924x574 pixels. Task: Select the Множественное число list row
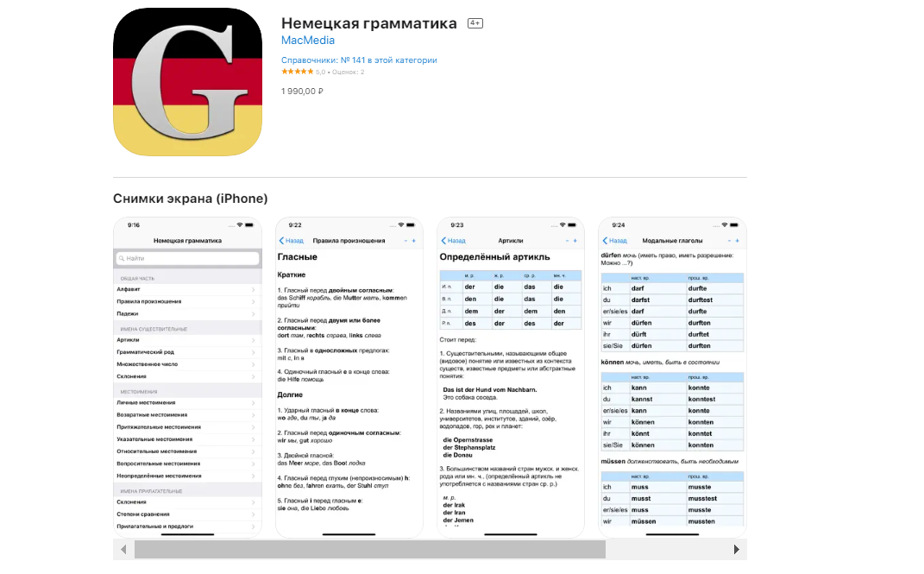187,364
